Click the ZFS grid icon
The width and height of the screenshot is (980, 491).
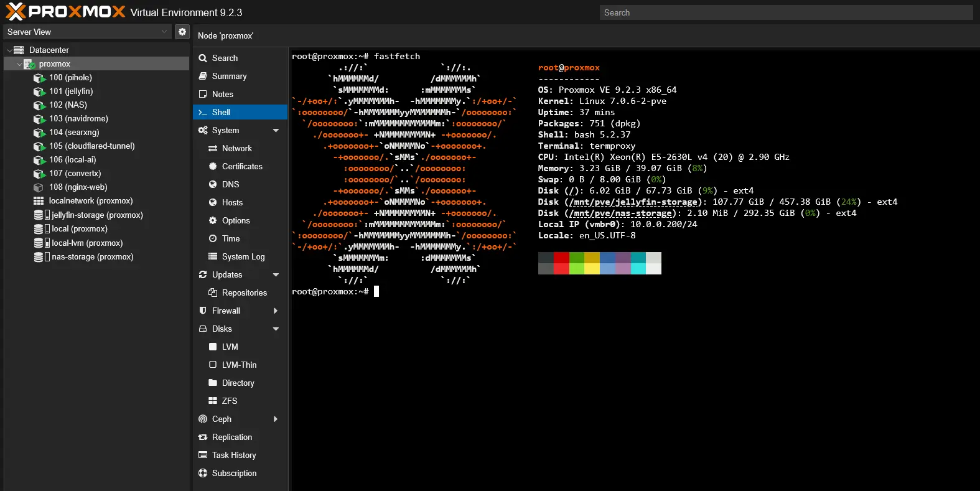(x=213, y=401)
